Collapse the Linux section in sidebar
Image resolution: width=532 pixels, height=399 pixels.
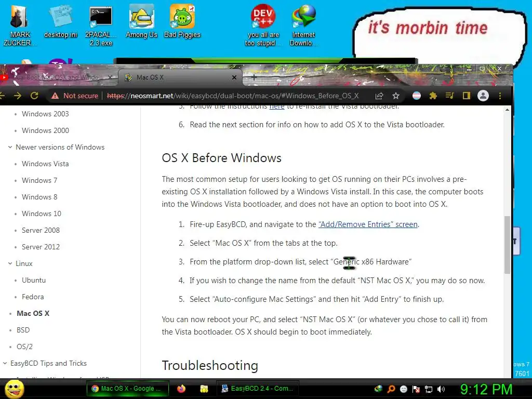pyautogui.click(x=10, y=263)
